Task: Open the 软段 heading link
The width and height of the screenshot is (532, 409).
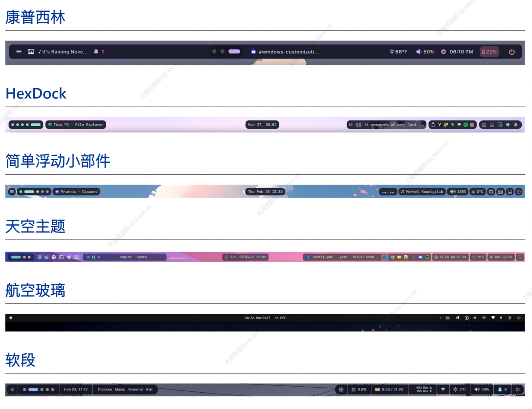Action: pyautogui.click(x=20, y=360)
